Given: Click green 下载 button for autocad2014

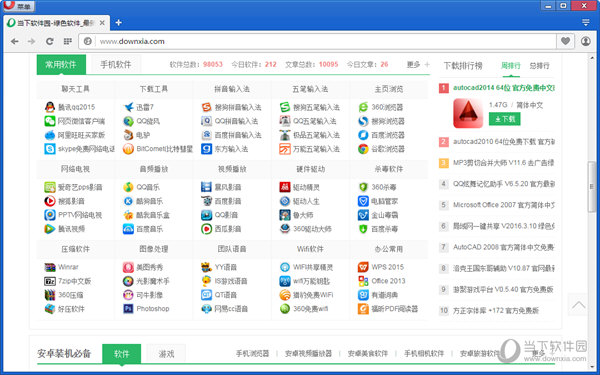Looking at the screenshot, I should pyautogui.click(x=504, y=119).
